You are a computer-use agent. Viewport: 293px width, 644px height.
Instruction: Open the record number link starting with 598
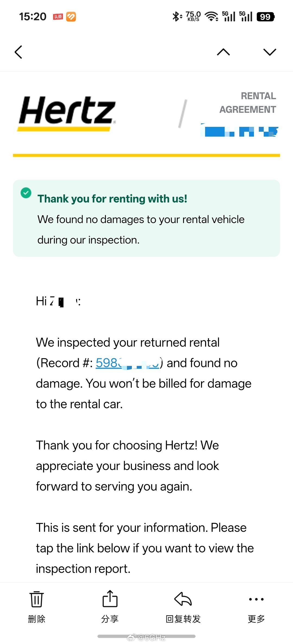(x=128, y=363)
